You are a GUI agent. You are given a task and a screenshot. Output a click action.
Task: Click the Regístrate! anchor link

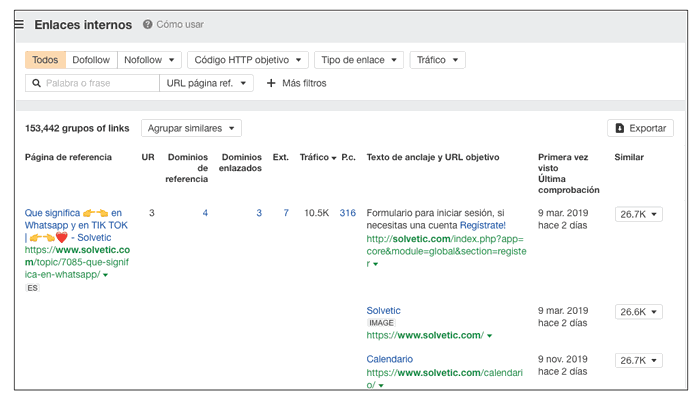click(482, 226)
